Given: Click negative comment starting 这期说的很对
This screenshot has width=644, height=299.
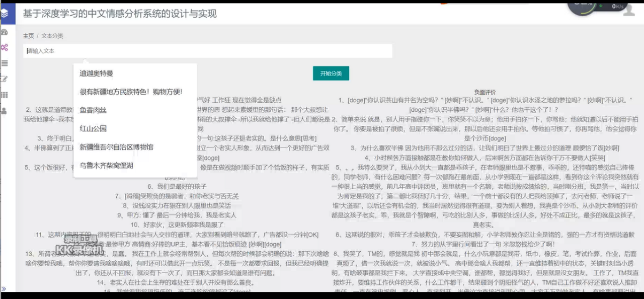Looking at the screenshot, I should click(485, 235).
